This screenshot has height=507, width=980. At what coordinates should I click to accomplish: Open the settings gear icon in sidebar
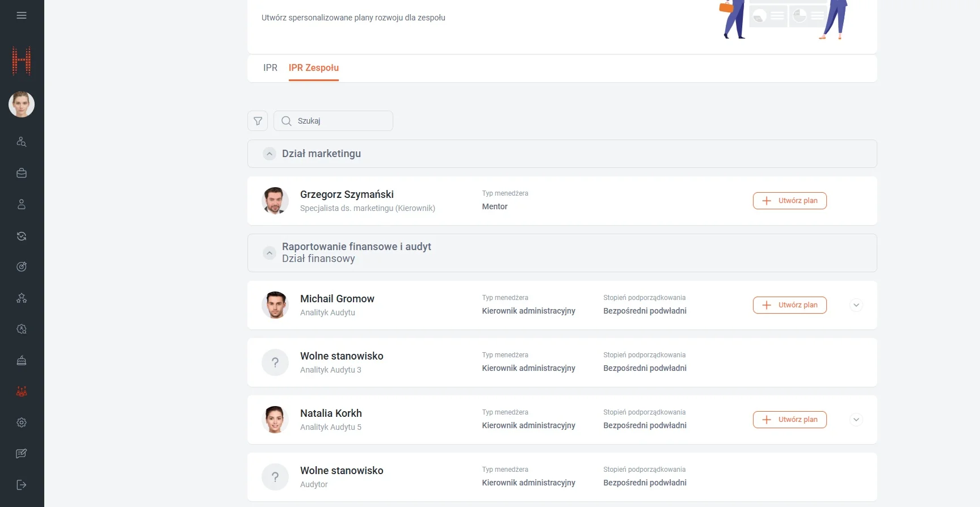click(x=22, y=422)
